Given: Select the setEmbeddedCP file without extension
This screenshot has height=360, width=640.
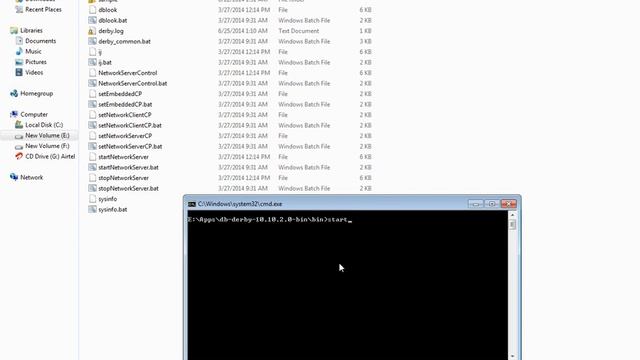Looking at the screenshot, I should (120, 94).
